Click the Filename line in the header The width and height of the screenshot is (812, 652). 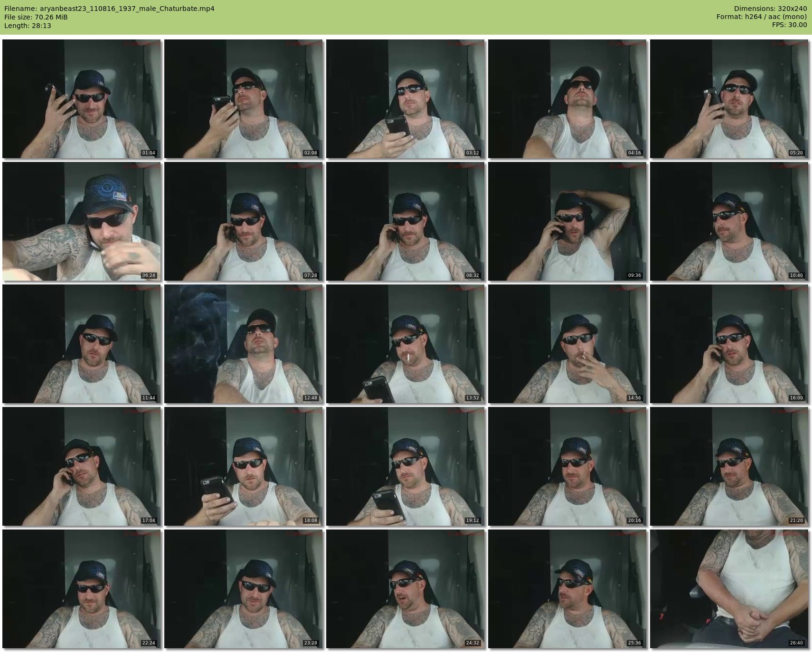pyautogui.click(x=109, y=9)
